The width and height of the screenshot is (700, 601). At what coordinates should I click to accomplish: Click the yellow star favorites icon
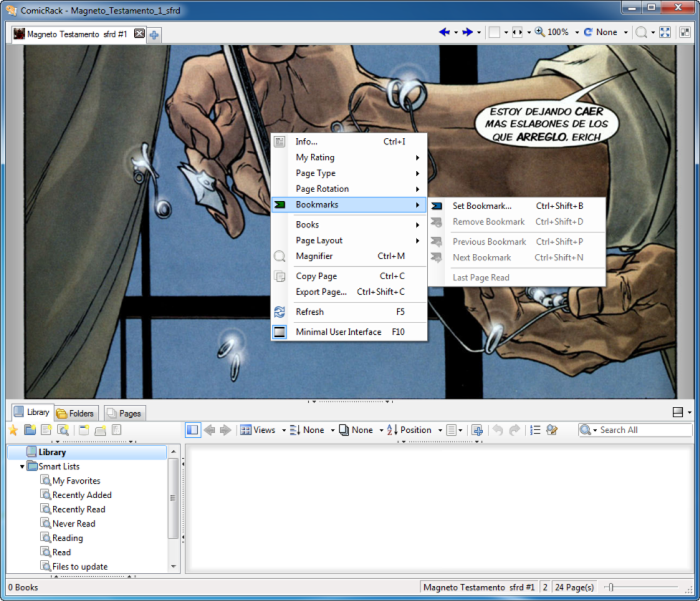coord(14,430)
